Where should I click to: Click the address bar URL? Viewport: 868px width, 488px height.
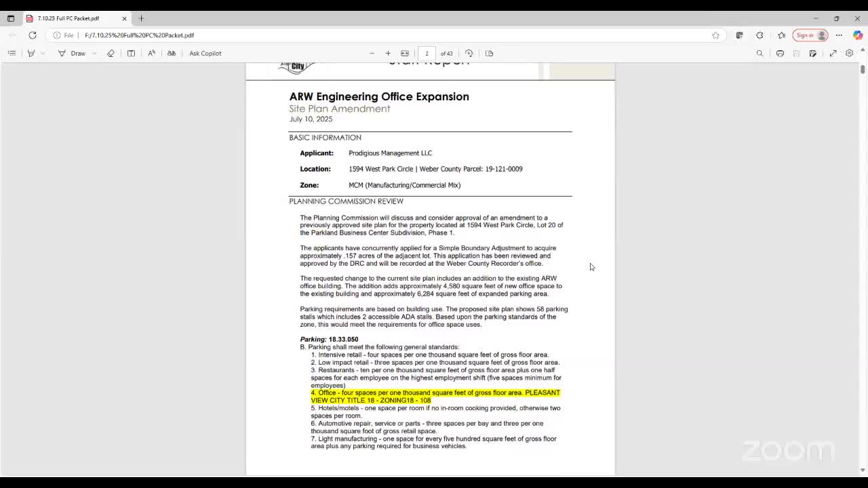[140, 35]
